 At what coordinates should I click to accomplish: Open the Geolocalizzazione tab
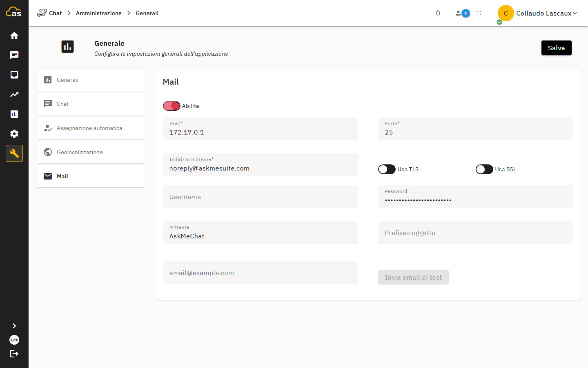pos(91,152)
